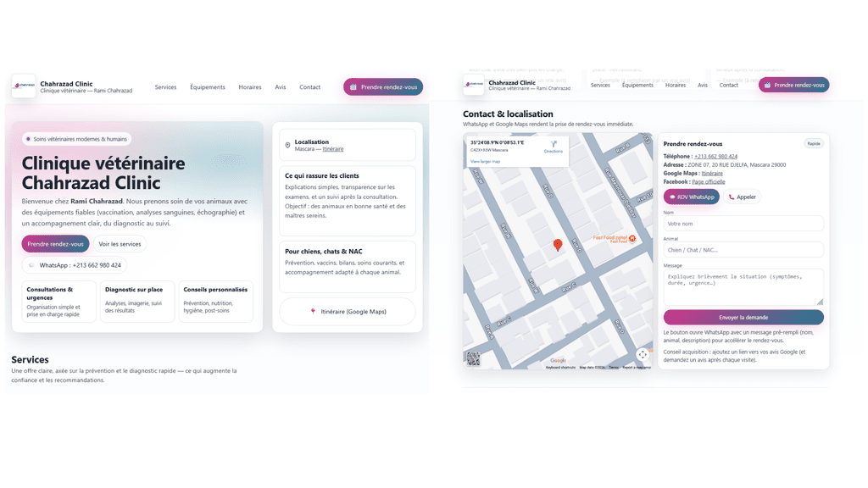Click the address ZONE 07, 20 RUE DJELFA text

pos(737,165)
